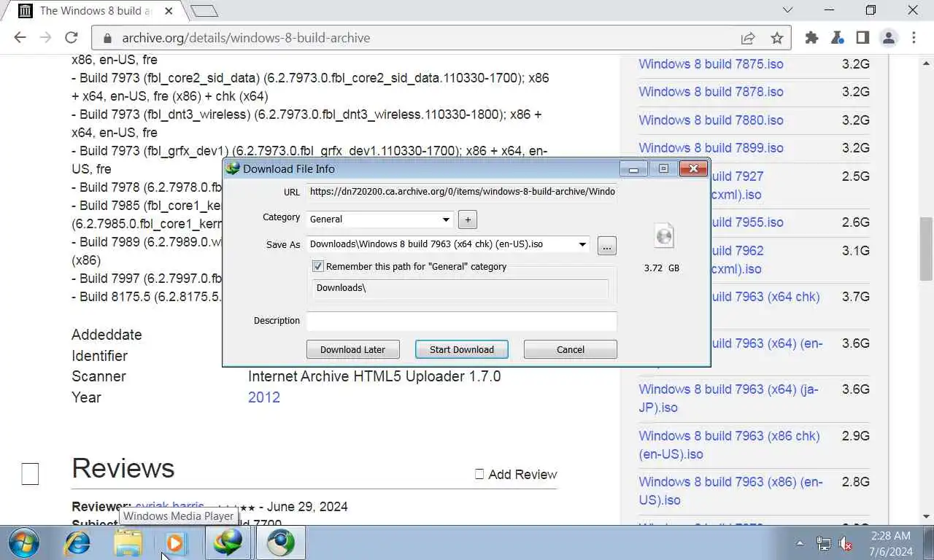Click the archive.org address bar URL

(246, 38)
